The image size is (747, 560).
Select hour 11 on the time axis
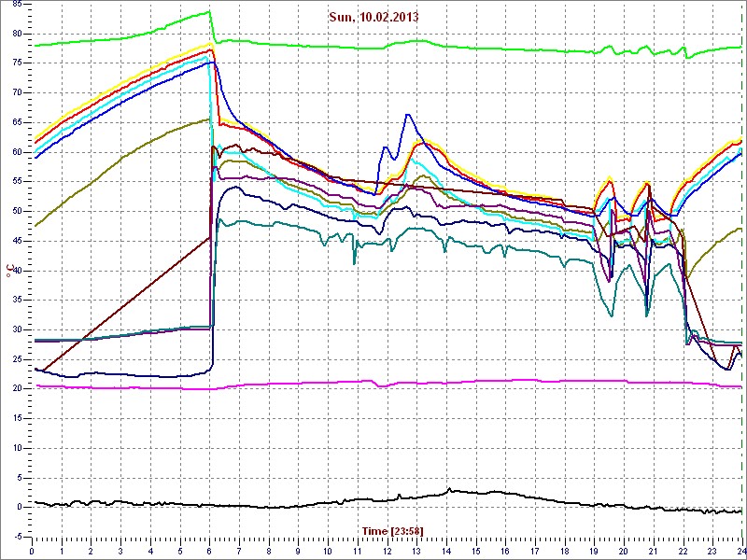coord(357,552)
